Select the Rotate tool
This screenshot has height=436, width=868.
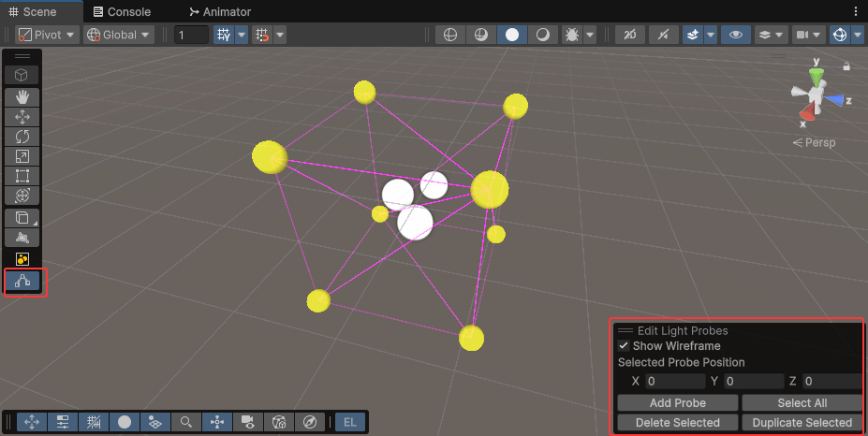[22, 137]
